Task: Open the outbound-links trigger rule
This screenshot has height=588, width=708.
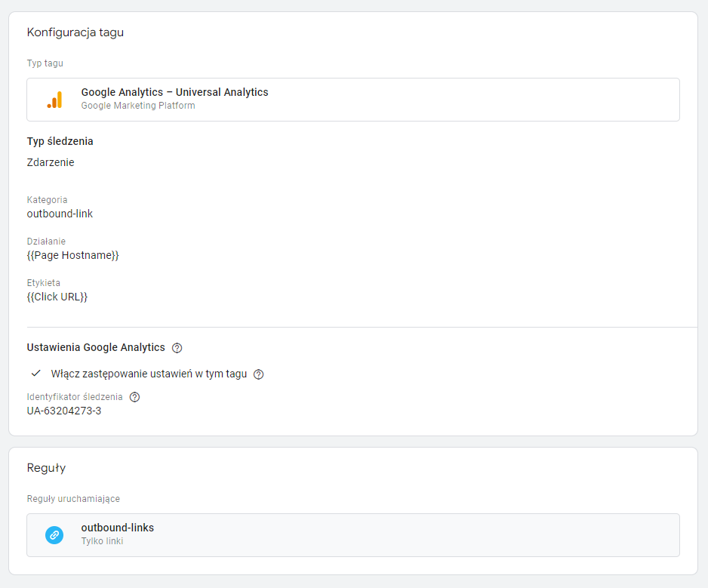Action: (x=353, y=535)
